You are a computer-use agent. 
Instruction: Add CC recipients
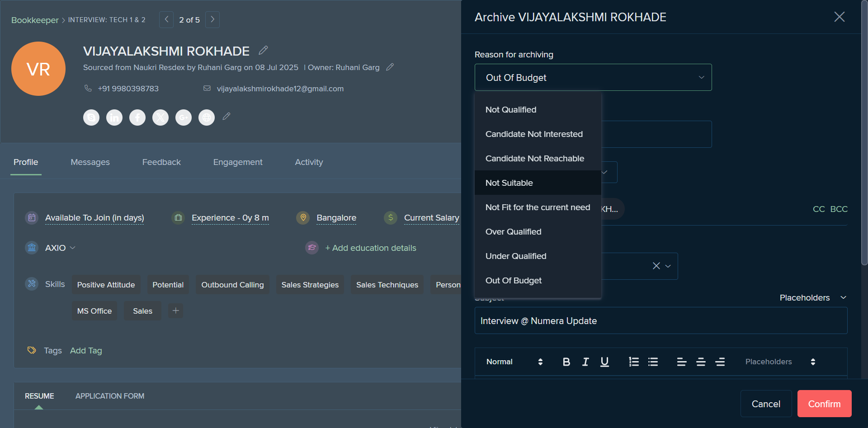coord(819,209)
